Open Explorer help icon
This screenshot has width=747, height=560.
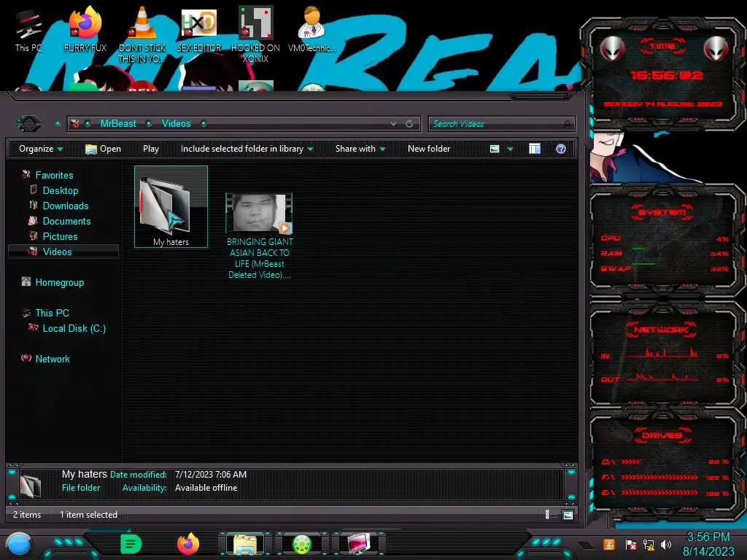561,149
